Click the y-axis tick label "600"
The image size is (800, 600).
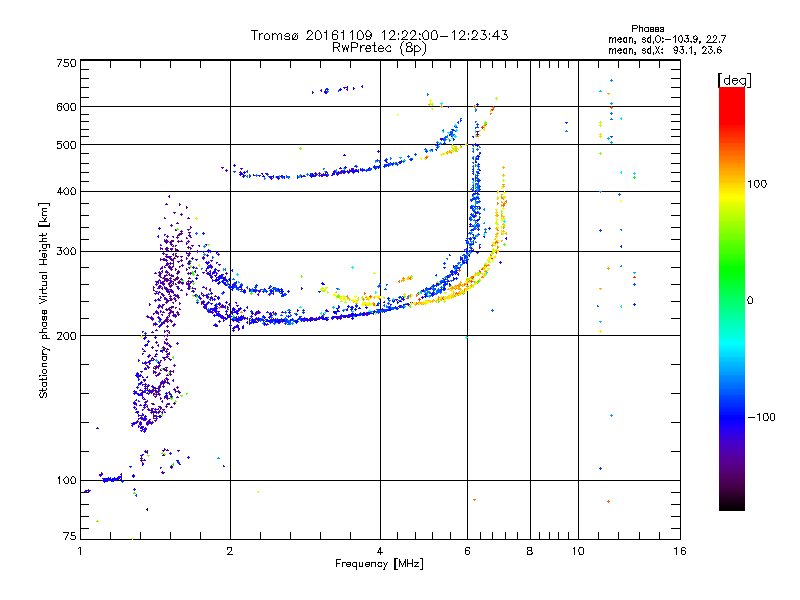pyautogui.click(x=67, y=107)
